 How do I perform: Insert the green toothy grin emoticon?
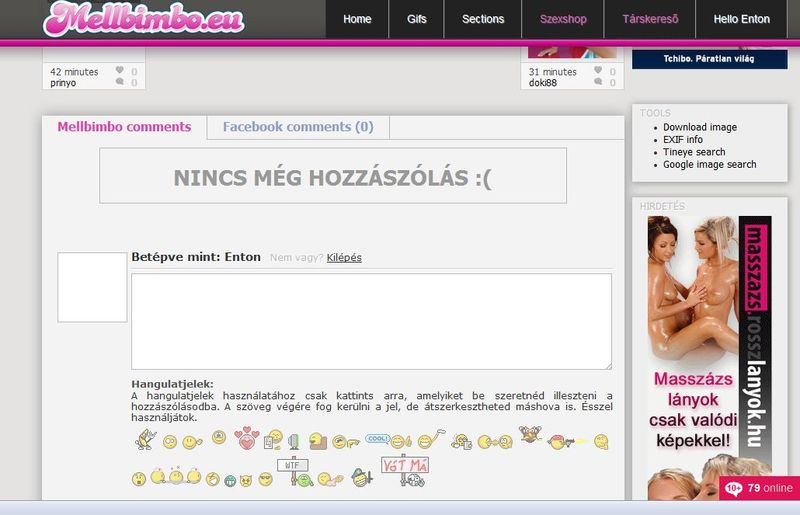230,480
